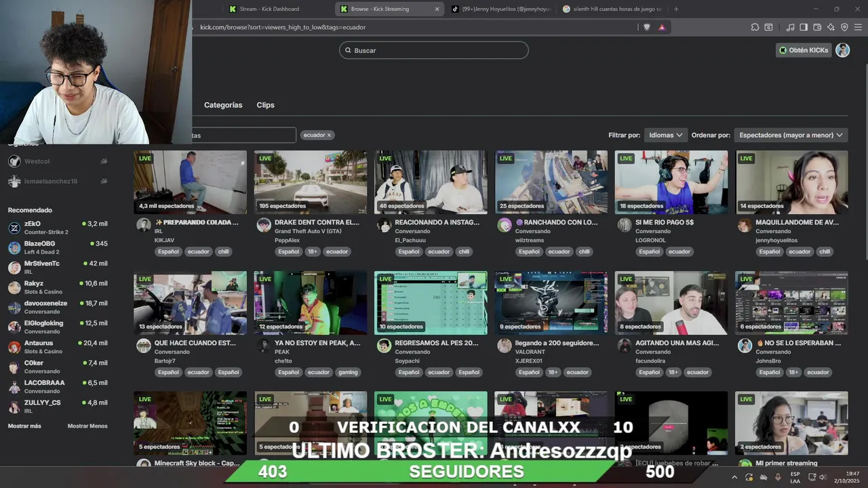This screenshot has height=488, width=868.
Task: Click the Buscar search field
Action: pos(434,50)
